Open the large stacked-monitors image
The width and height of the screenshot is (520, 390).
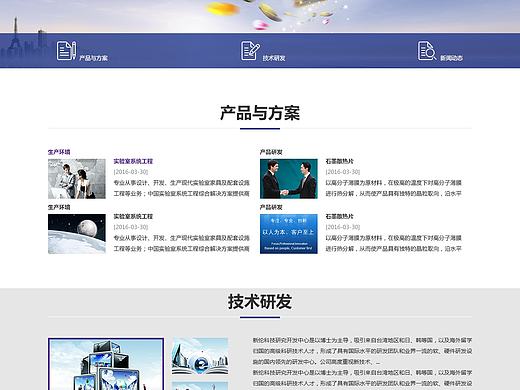click(x=106, y=364)
